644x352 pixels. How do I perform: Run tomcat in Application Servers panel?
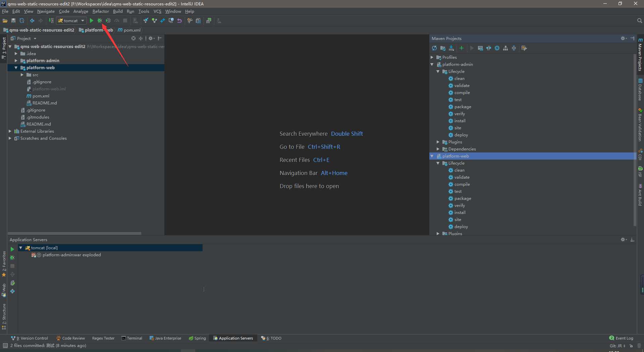point(12,249)
